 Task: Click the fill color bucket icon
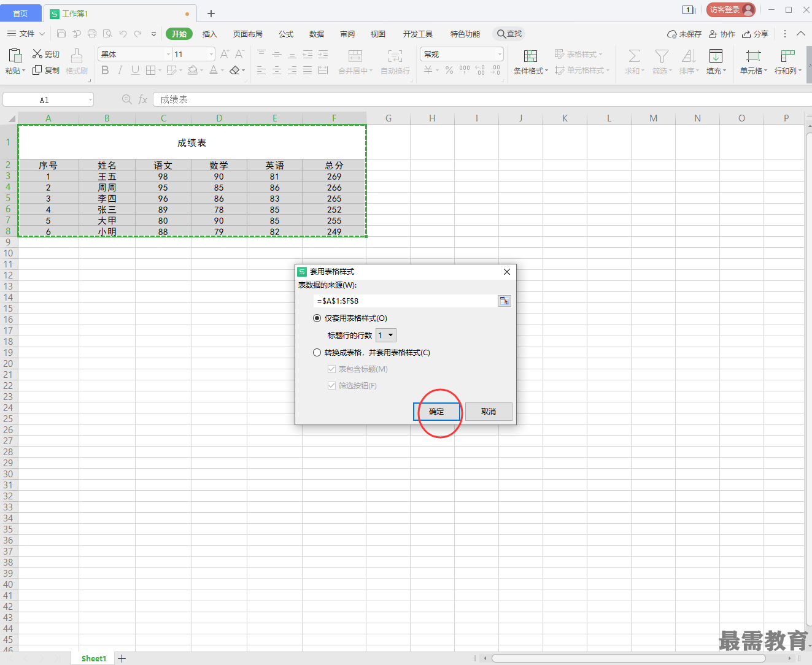click(193, 71)
